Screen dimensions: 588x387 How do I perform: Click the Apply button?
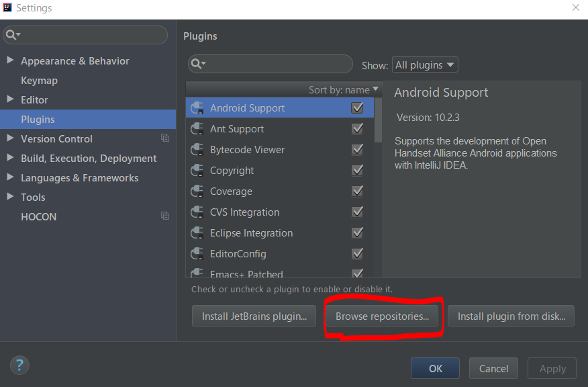click(x=552, y=368)
